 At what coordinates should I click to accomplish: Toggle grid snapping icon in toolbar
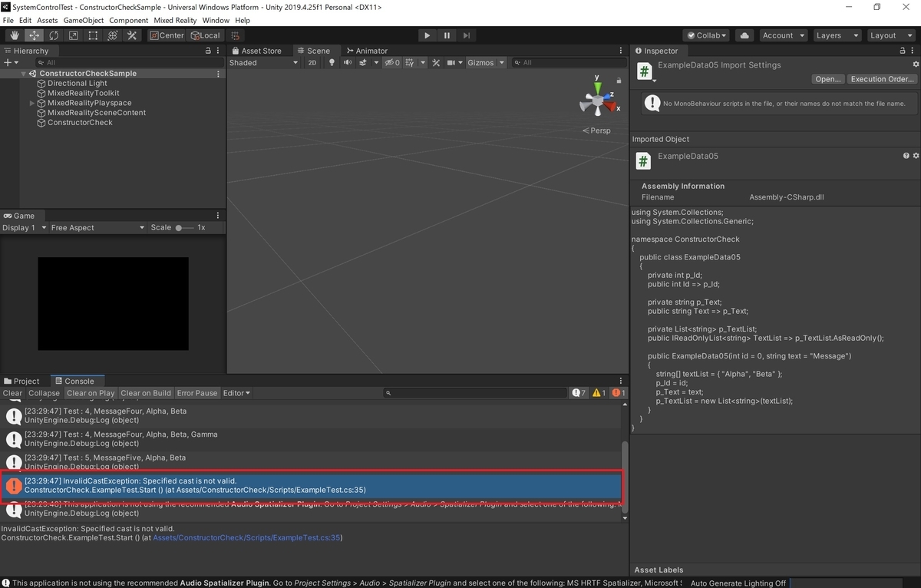[236, 35]
